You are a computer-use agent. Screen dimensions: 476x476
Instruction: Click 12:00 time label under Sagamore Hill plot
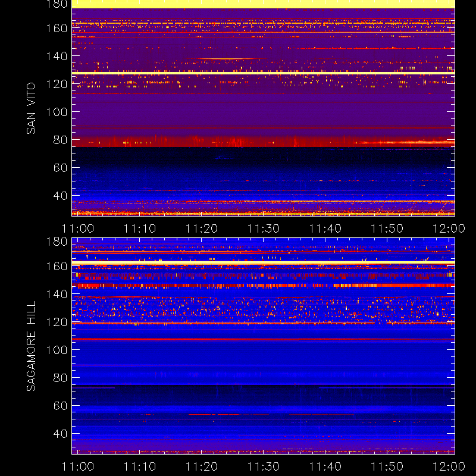click(x=449, y=466)
